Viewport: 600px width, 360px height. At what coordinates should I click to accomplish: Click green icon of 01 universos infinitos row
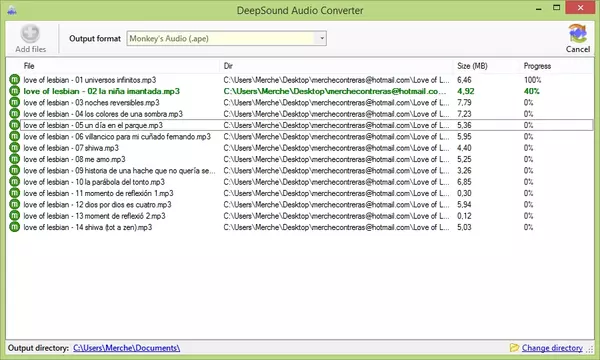[x=14, y=80]
